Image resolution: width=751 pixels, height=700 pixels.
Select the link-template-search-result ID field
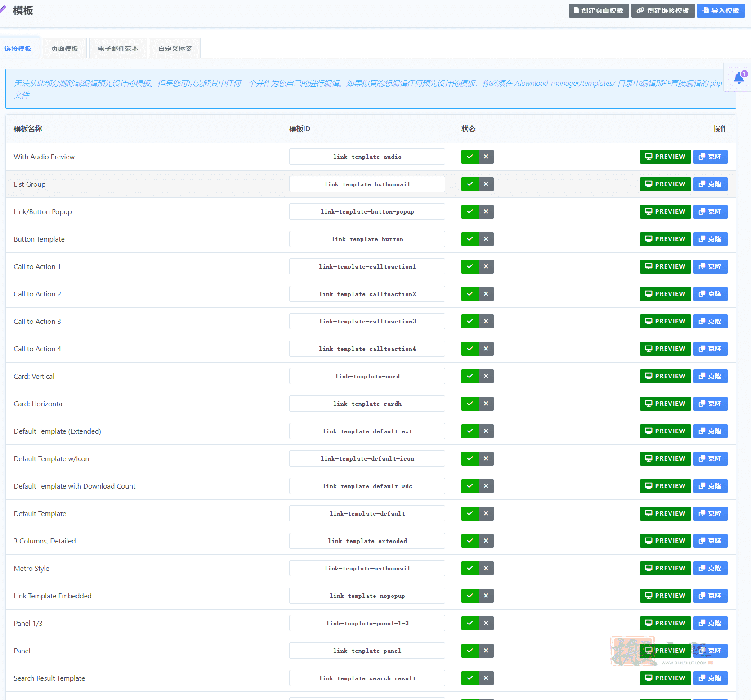(367, 678)
